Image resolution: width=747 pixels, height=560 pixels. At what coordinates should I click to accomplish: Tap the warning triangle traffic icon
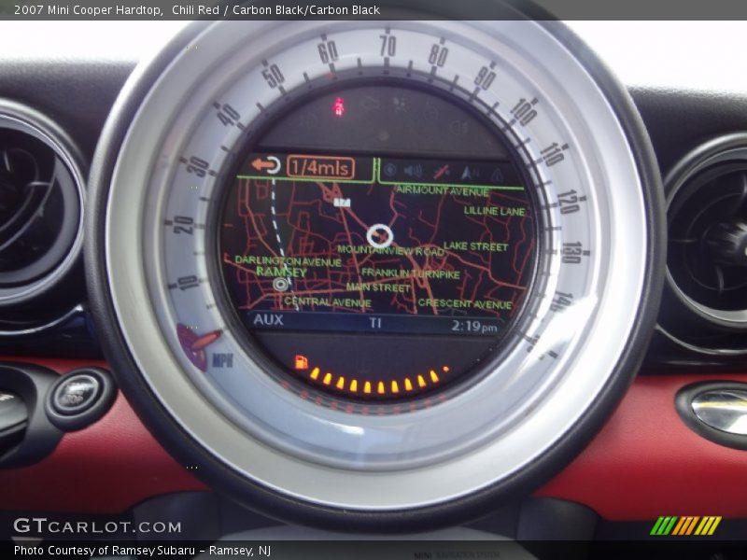coord(497,175)
